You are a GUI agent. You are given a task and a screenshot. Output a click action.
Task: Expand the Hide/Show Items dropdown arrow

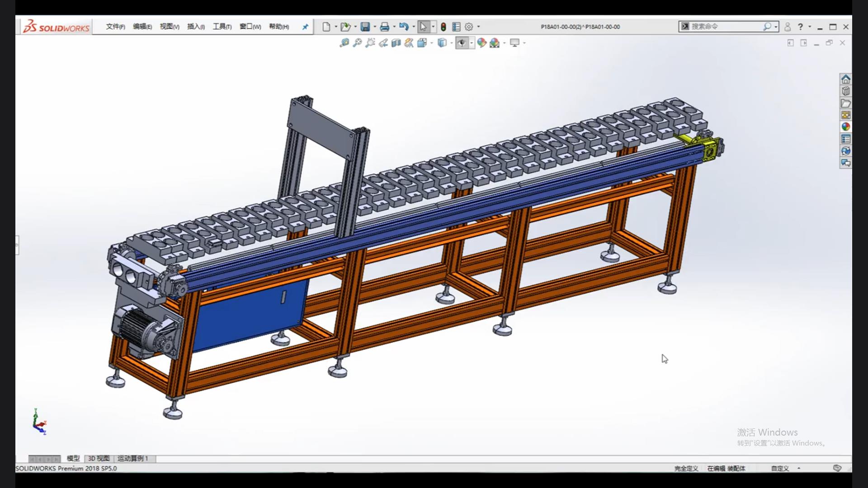tap(472, 43)
